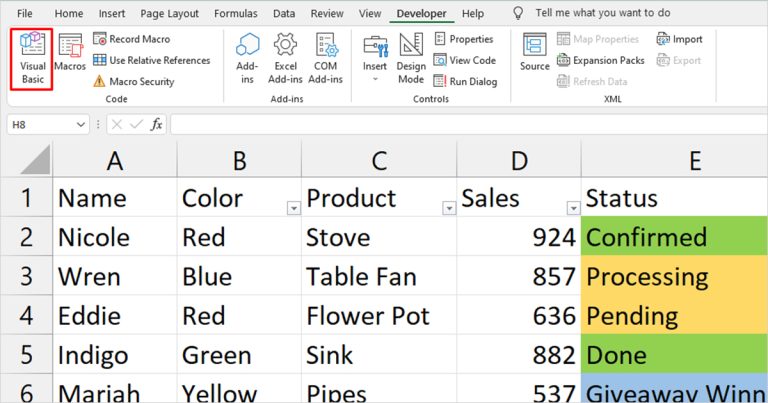
Task: Select the Status header cell
Action: [674, 197]
